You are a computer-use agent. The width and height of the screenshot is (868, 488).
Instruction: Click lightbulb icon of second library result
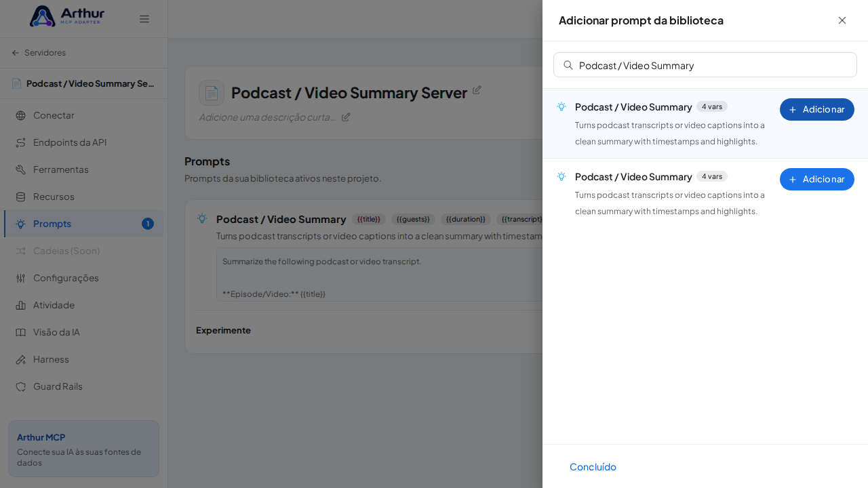(561, 176)
